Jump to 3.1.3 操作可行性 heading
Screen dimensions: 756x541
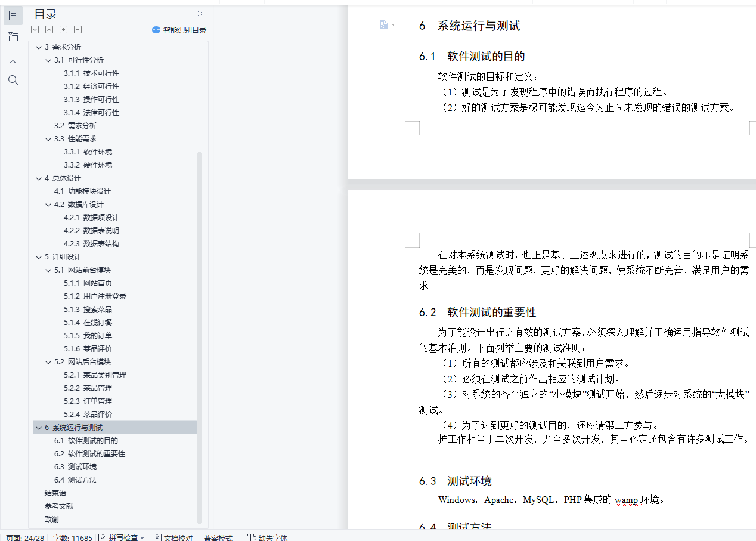(x=91, y=100)
